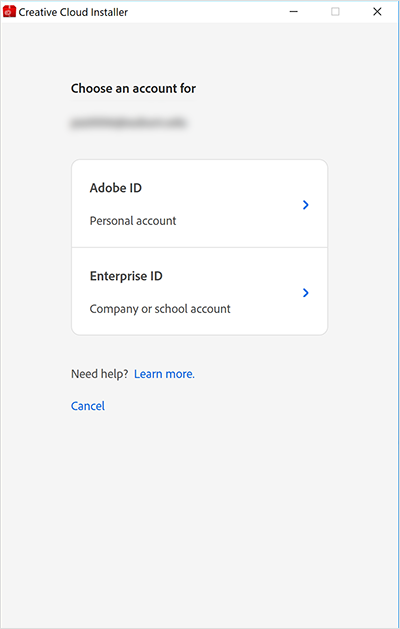Click the Need help? label

coord(99,374)
